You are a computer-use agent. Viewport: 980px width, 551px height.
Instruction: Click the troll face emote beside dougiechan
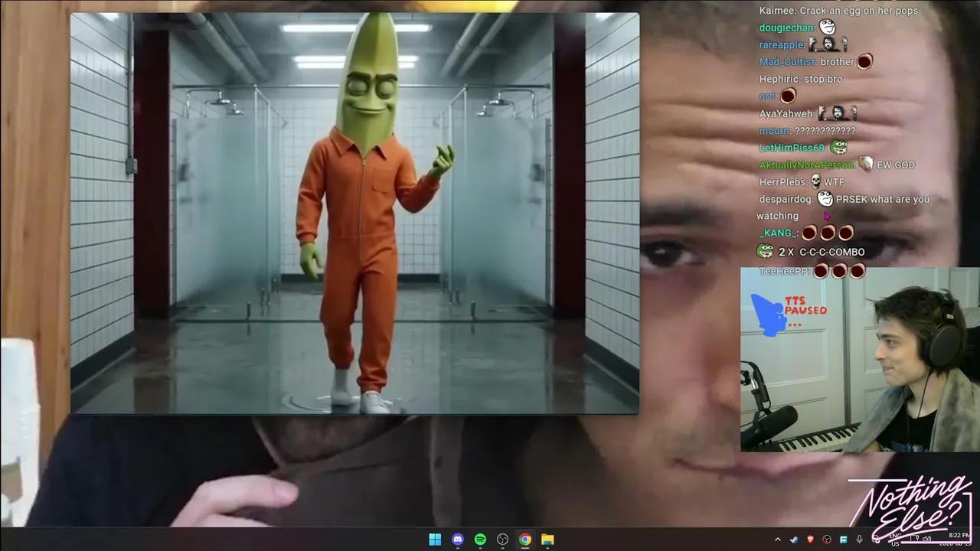tap(827, 28)
